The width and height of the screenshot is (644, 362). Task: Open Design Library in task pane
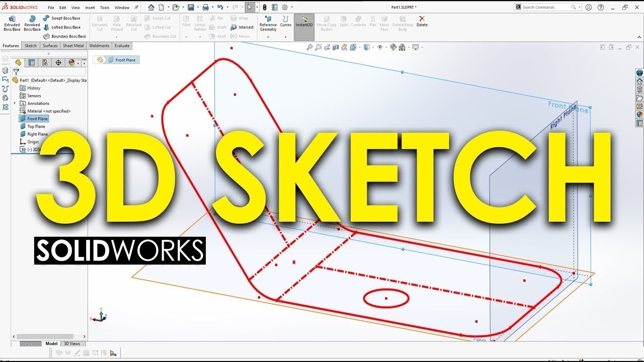point(639,89)
